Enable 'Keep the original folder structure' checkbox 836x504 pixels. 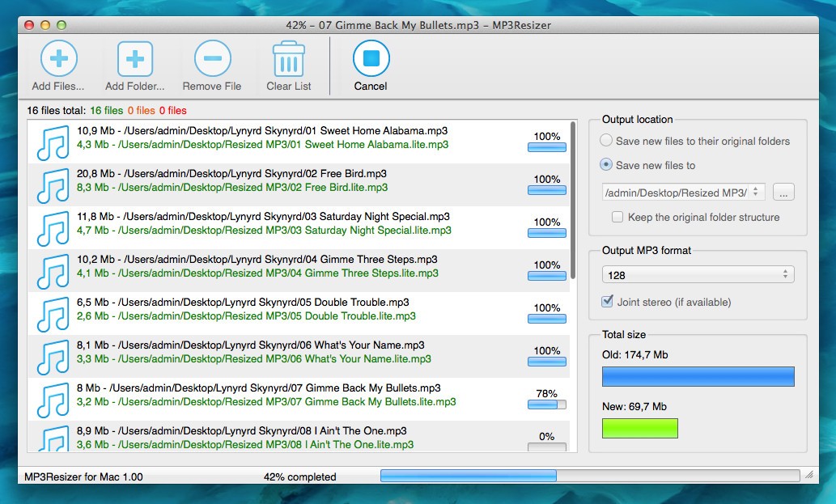click(617, 217)
